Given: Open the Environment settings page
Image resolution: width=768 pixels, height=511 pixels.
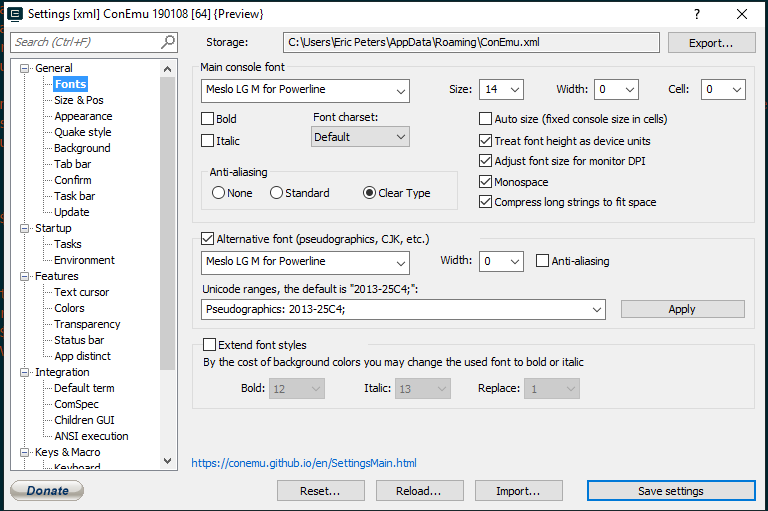Looking at the screenshot, I should [x=84, y=260].
